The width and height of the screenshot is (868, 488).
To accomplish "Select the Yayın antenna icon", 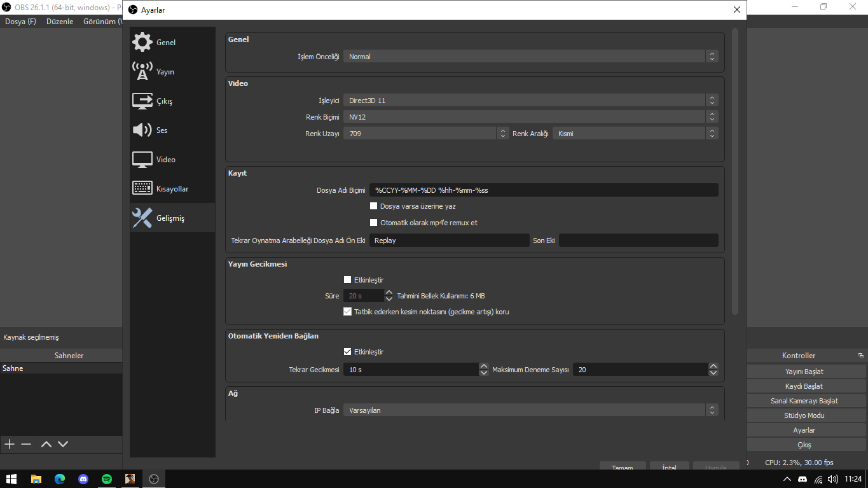I will tap(142, 71).
